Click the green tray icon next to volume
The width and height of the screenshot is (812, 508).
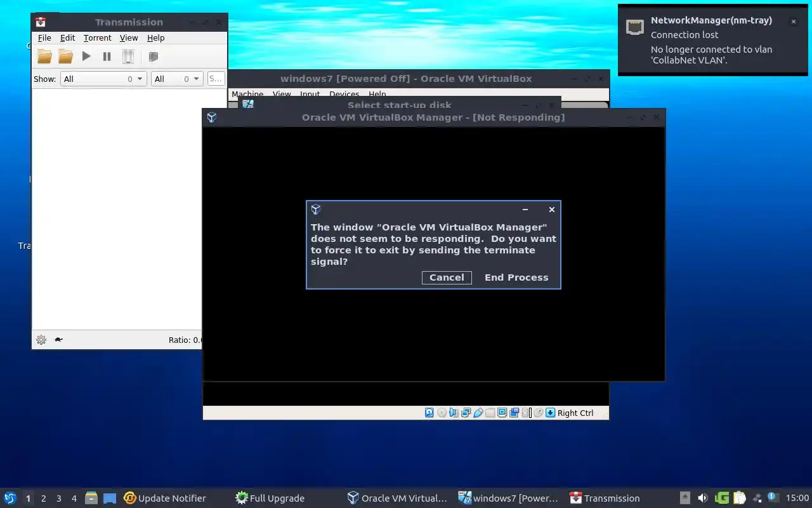coord(722,498)
